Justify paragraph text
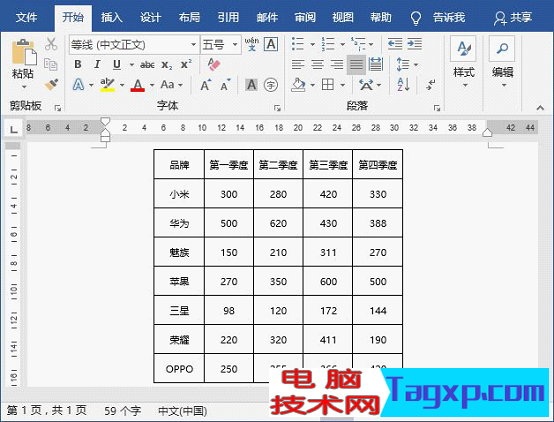Screen dimensions: 554x422 [x=356, y=65]
